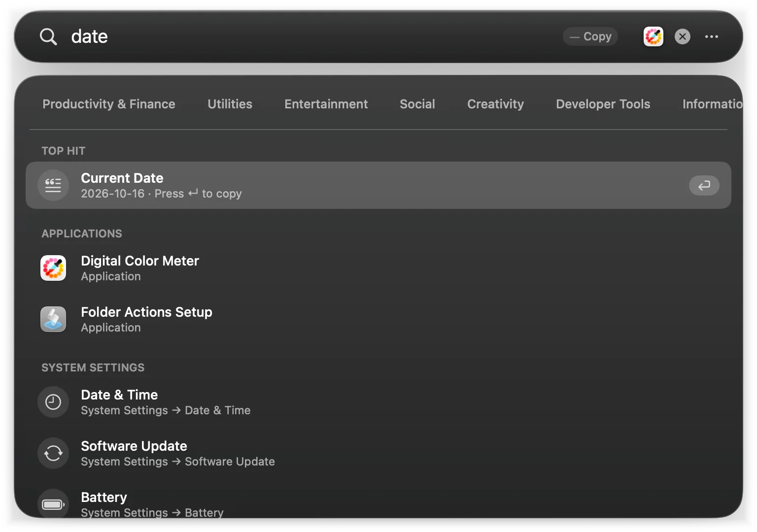Clear the search query with the X button
Image resolution: width=757 pixels, height=532 pixels.
pos(683,36)
